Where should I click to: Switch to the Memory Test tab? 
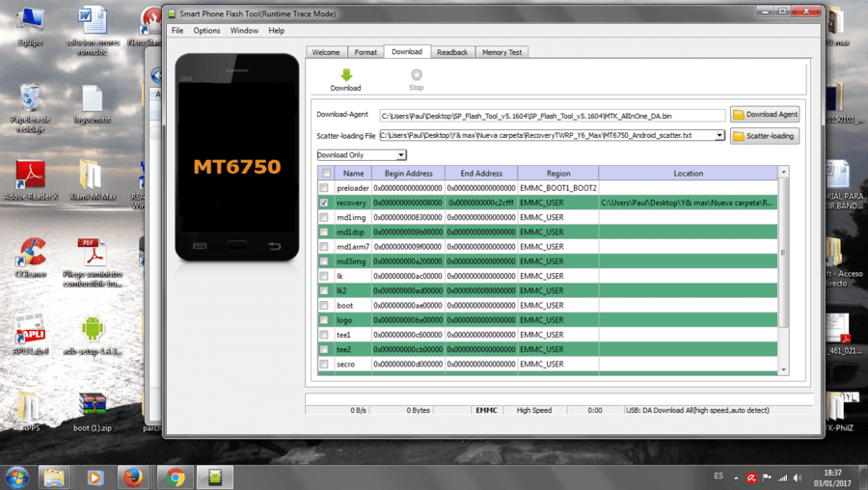click(x=502, y=52)
